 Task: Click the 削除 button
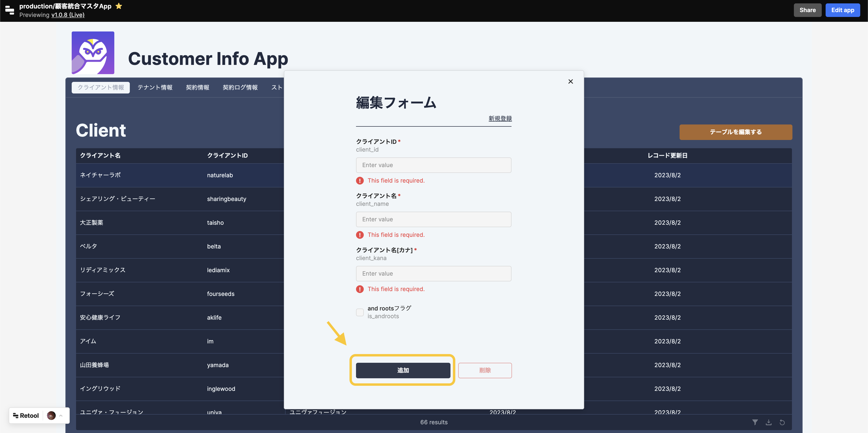(485, 370)
